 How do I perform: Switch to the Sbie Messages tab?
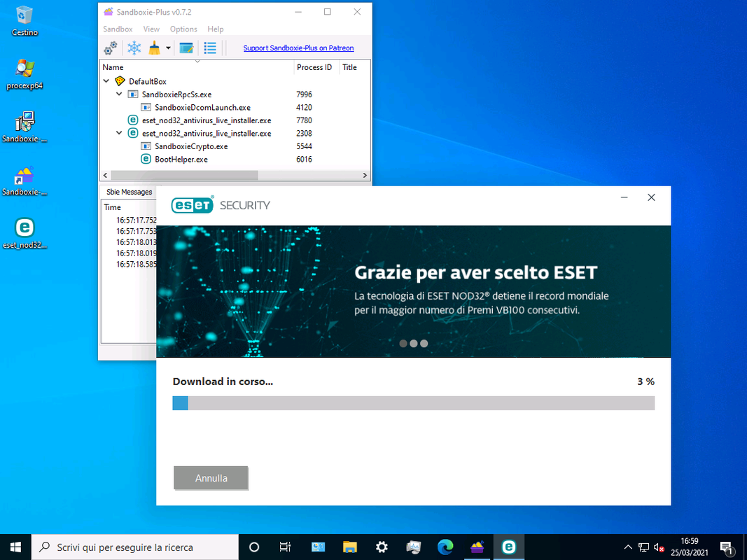point(129,192)
